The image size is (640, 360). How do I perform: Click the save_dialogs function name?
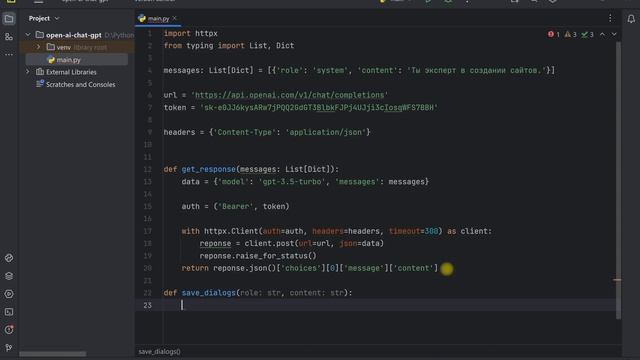[209, 293]
